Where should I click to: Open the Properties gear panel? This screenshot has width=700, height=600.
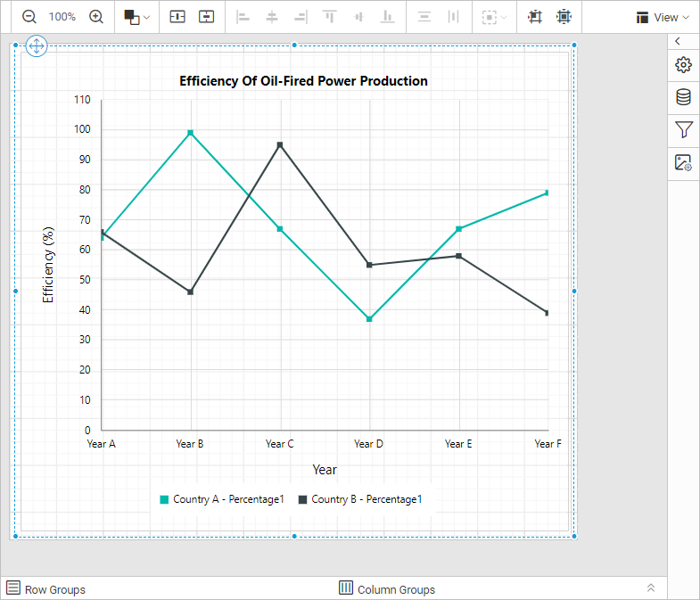coord(683,65)
